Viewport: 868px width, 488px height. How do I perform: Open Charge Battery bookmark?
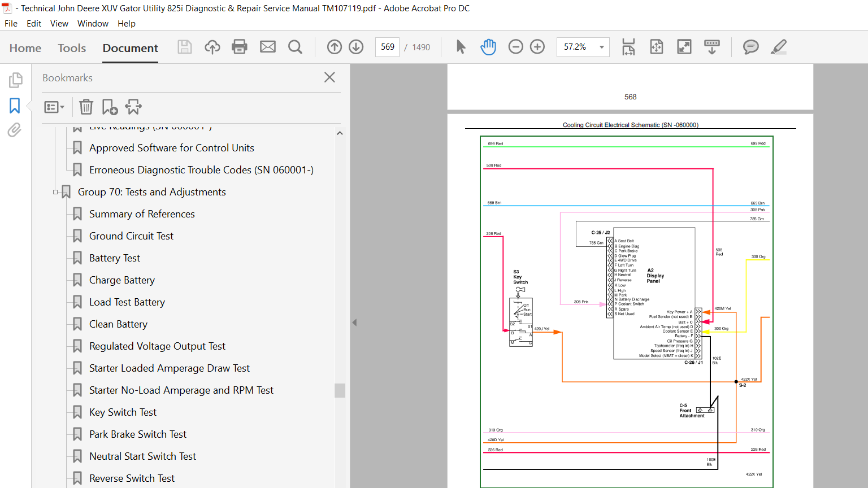[x=122, y=280]
